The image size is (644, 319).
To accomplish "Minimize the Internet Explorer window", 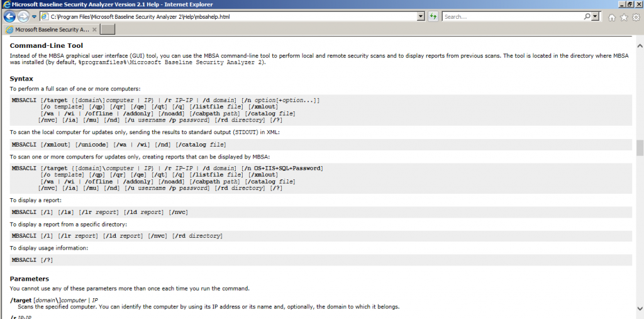I will (x=622, y=4).
